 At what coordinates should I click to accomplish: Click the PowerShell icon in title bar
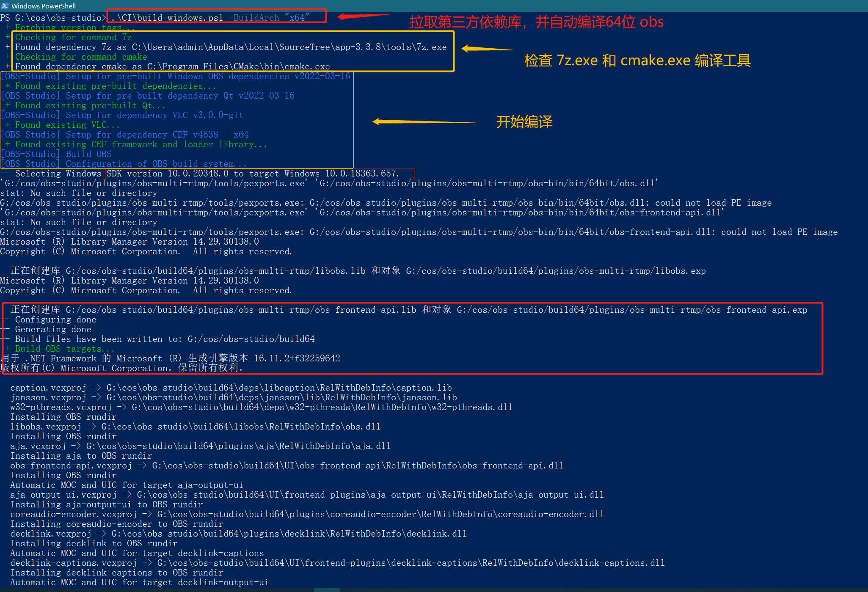(6, 6)
